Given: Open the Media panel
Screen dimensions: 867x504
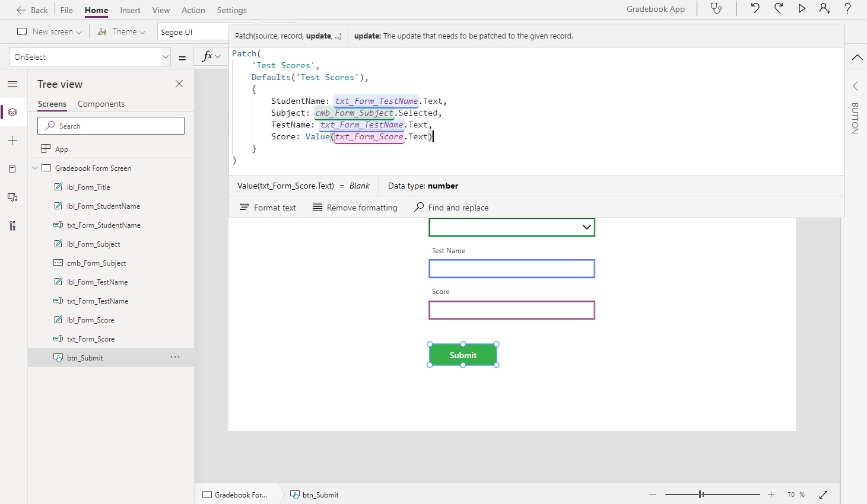Looking at the screenshot, I should click(x=12, y=197).
